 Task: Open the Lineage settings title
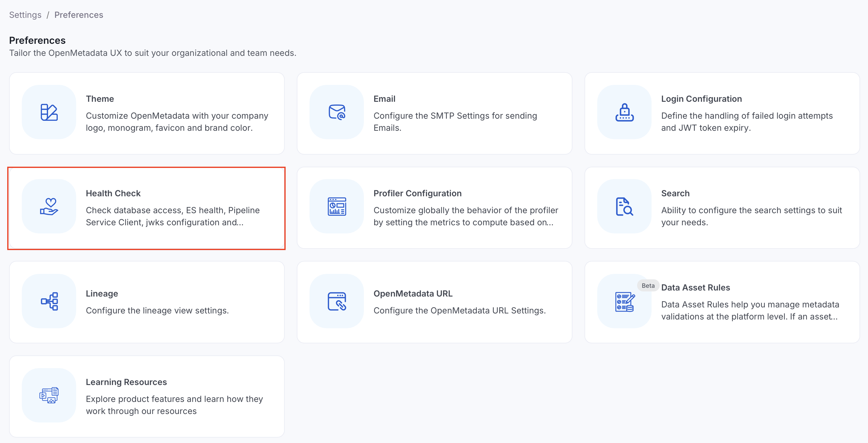(102, 294)
